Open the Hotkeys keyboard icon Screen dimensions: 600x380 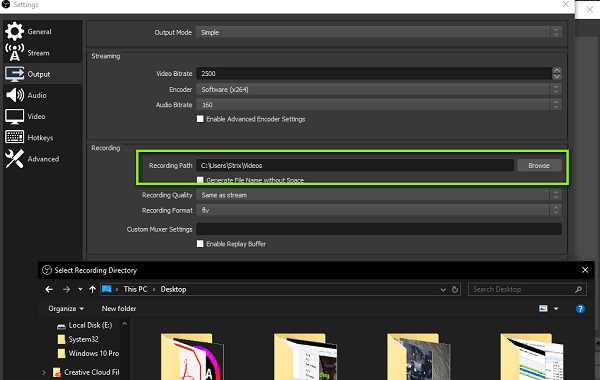pyautogui.click(x=15, y=137)
